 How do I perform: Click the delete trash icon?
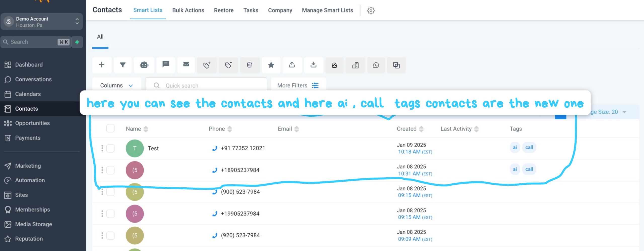click(x=249, y=65)
